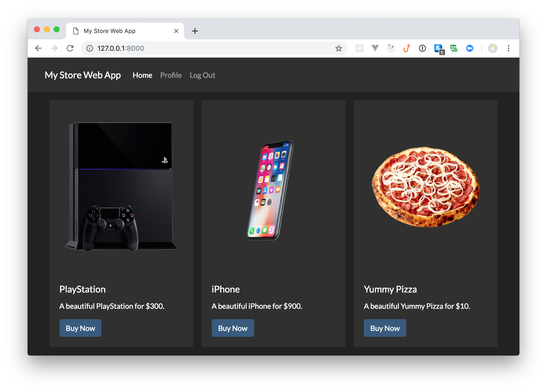Bookmark this page with the star
The width and height of the screenshot is (547, 392).
tap(338, 48)
